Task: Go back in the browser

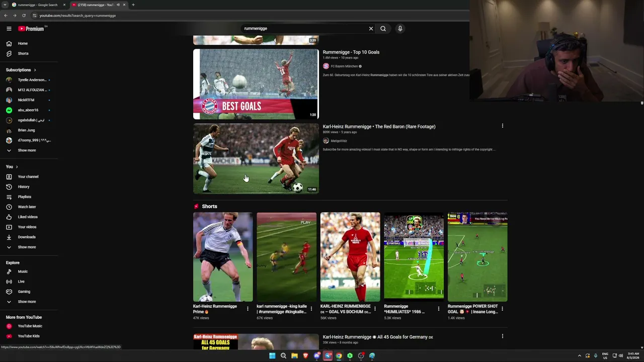Action: [6, 16]
